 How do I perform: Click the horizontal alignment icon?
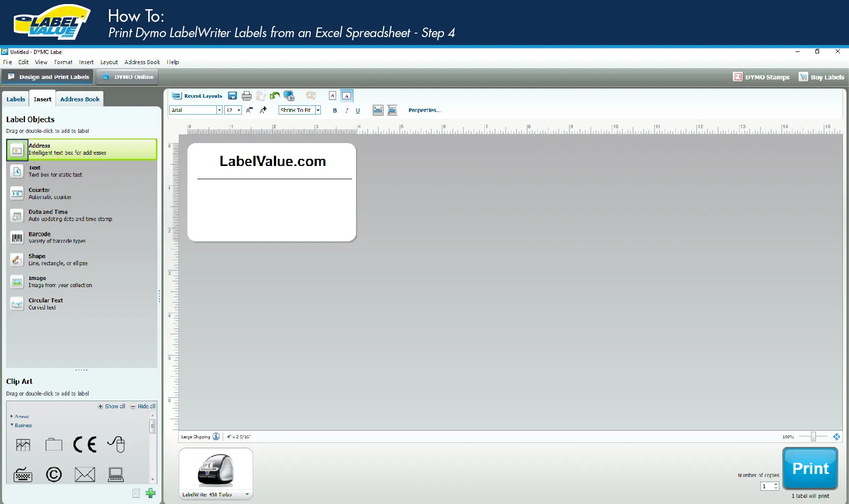tap(378, 110)
